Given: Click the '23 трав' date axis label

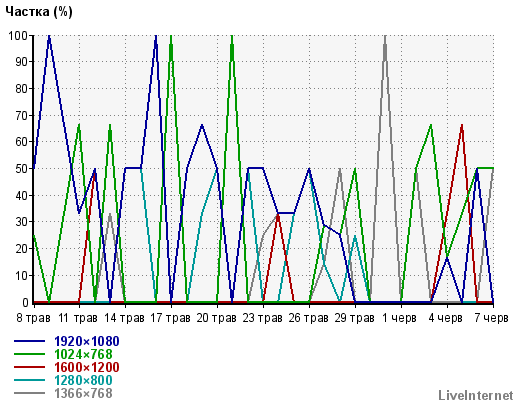Looking at the screenshot, I should click(262, 318).
